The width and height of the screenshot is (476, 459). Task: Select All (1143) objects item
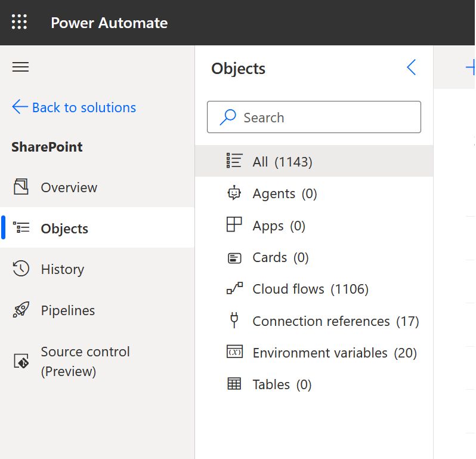(282, 162)
